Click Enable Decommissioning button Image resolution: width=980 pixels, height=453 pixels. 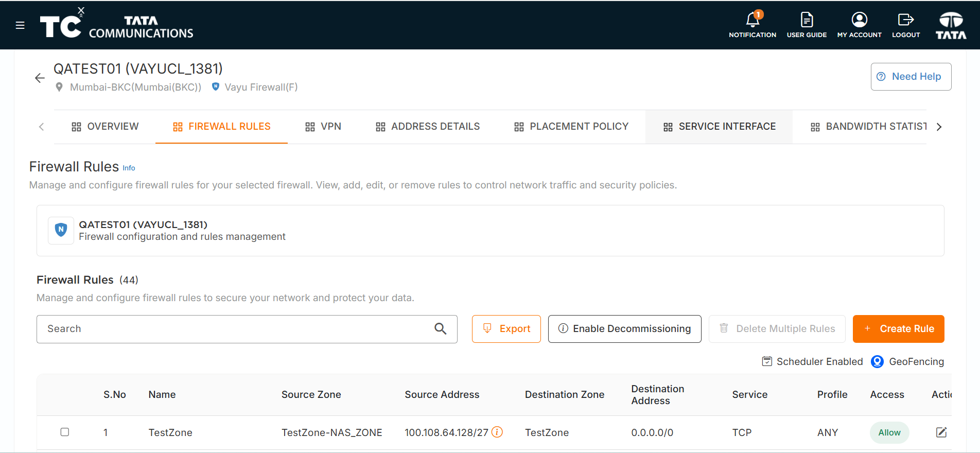(624, 328)
